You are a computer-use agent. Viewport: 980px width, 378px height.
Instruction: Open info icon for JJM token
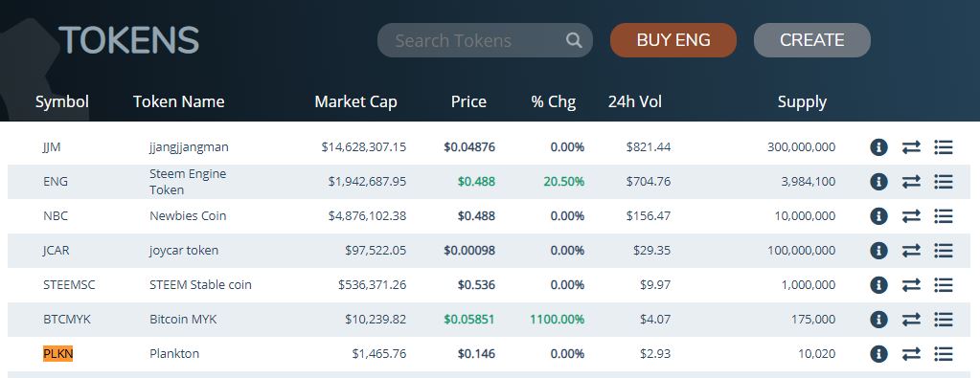point(878,147)
